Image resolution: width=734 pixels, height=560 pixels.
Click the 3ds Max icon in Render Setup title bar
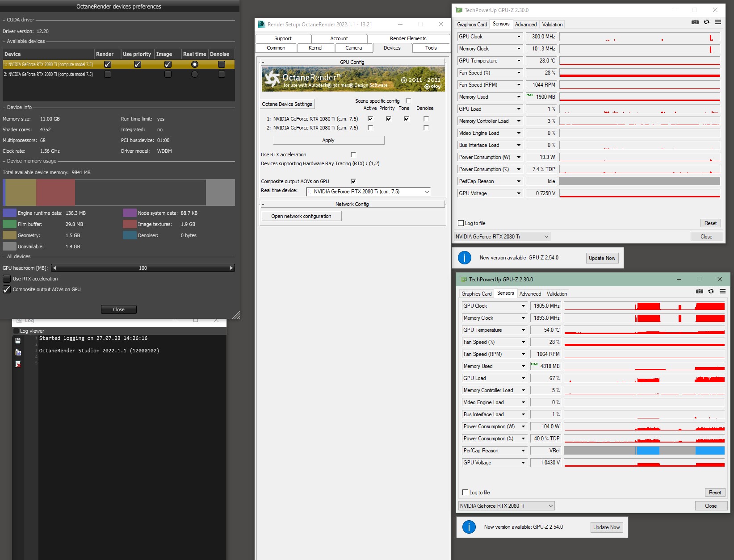pyautogui.click(x=261, y=25)
